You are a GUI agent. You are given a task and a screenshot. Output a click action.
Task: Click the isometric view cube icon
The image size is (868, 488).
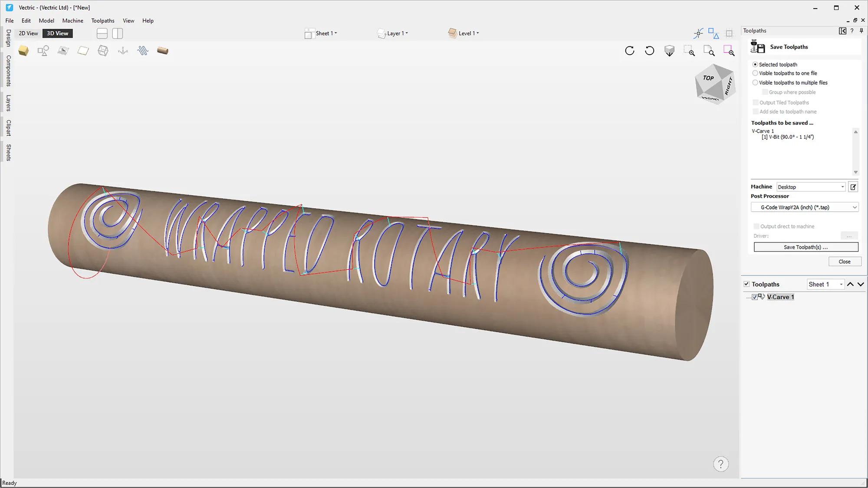(x=670, y=50)
